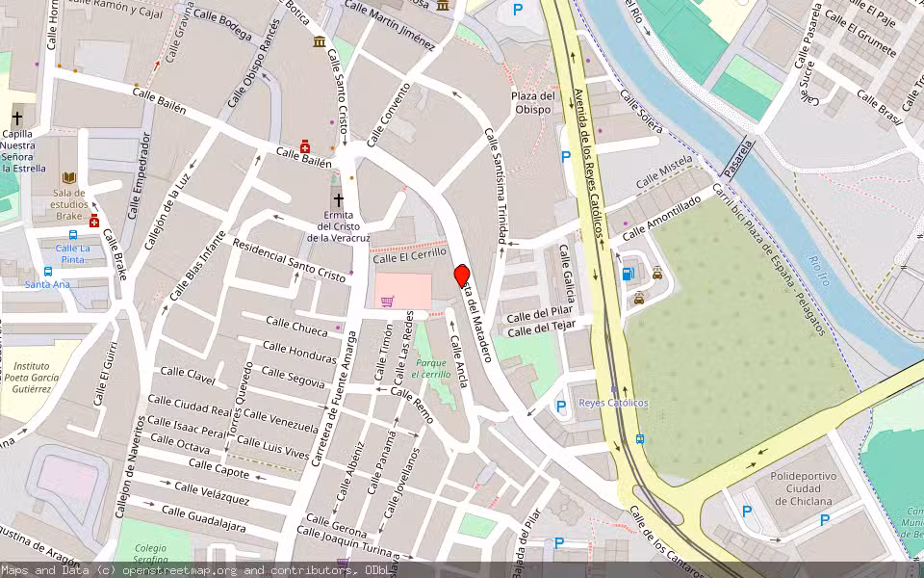The image size is (924, 578).
Task: Select the book icon above Sala de estudios Brake
Action: point(68,178)
